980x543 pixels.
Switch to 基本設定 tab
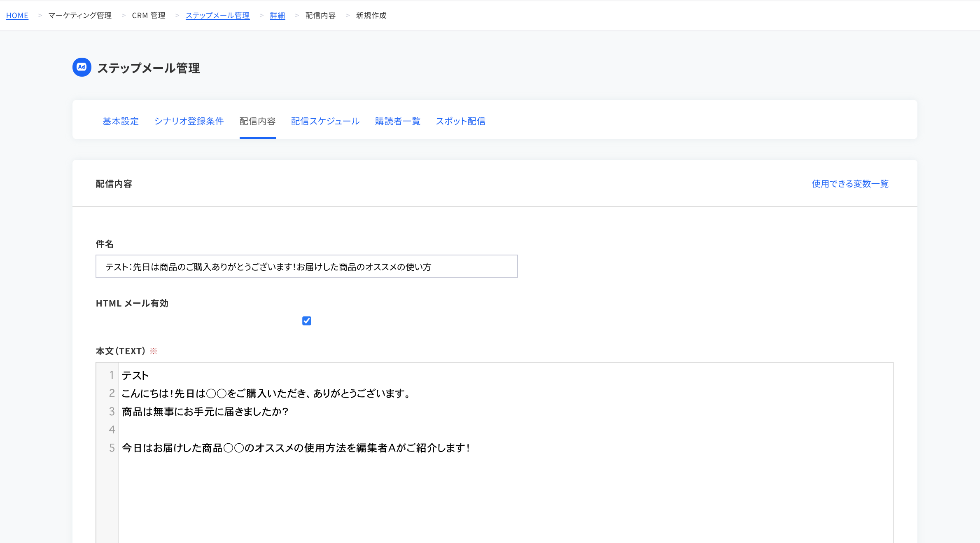pos(121,121)
